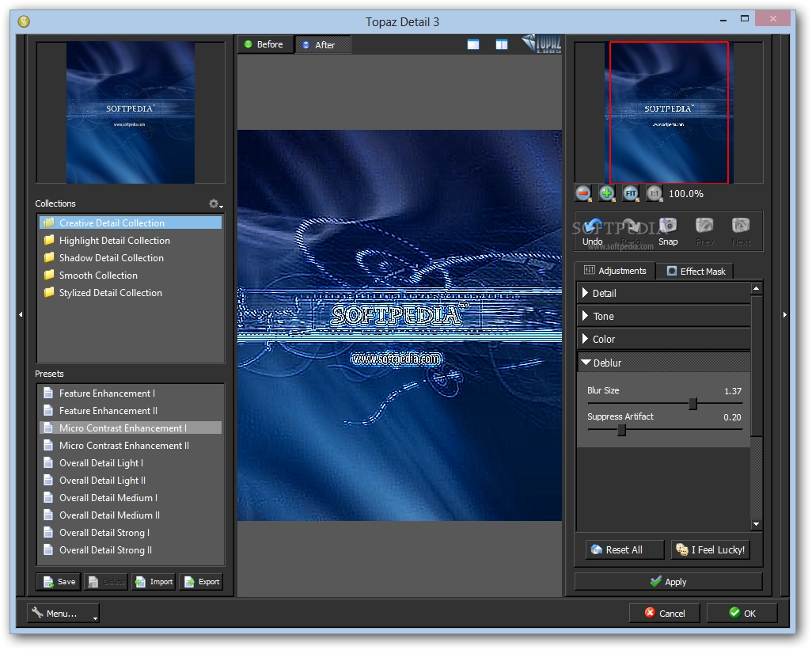The width and height of the screenshot is (812, 650).
Task: Open Collections gear settings menu
Action: [215, 204]
